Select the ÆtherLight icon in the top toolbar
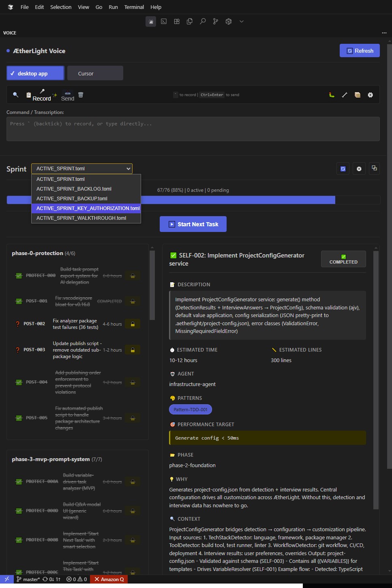This screenshot has height=588, width=392. 151,21
